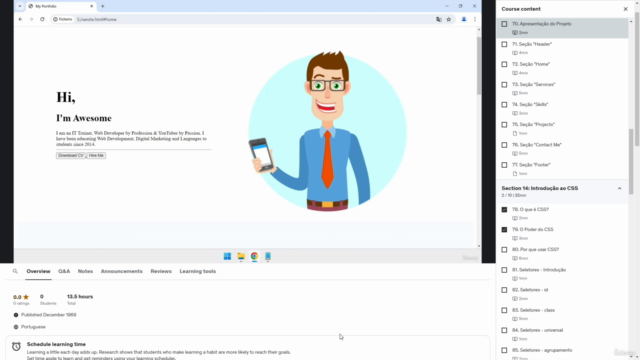Check lecture 80 Por que usar CSS
This screenshot has width=640, height=360.
[504, 249]
